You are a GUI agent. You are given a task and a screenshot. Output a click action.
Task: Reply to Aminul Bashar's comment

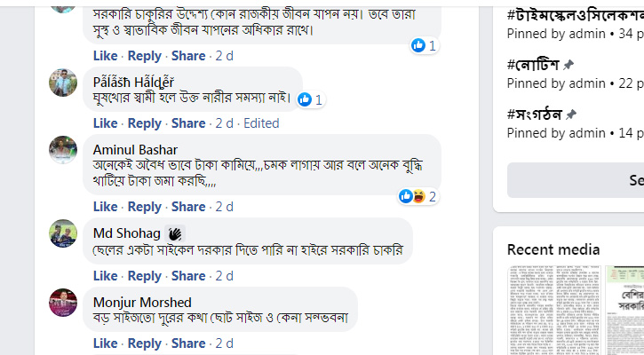coord(144,207)
